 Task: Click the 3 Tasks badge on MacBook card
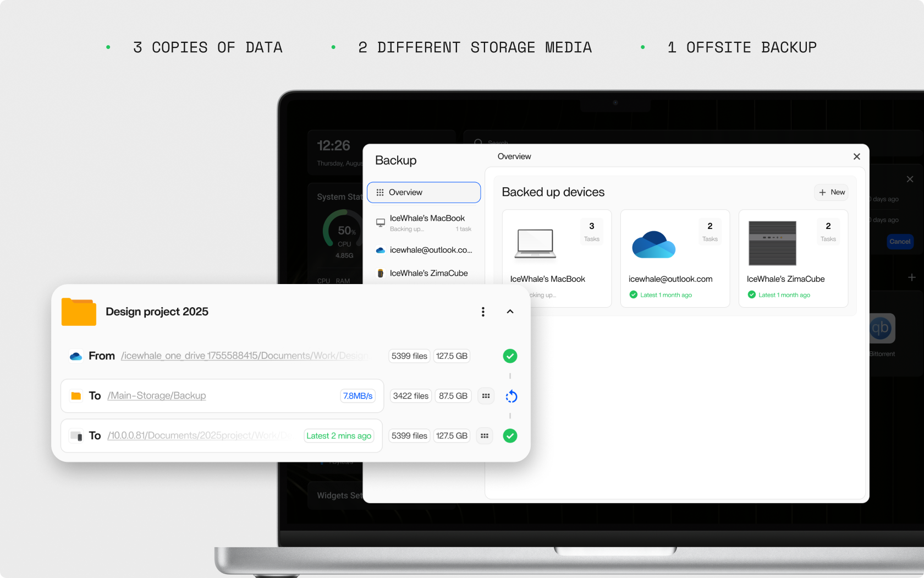click(592, 232)
